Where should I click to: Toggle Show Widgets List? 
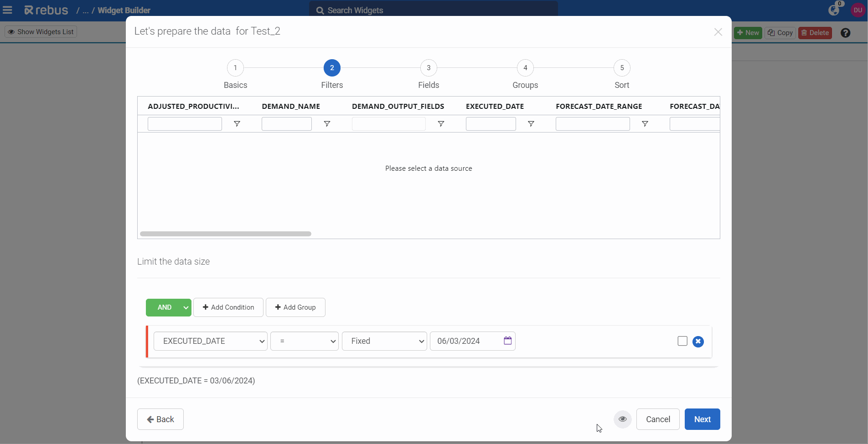tap(41, 32)
